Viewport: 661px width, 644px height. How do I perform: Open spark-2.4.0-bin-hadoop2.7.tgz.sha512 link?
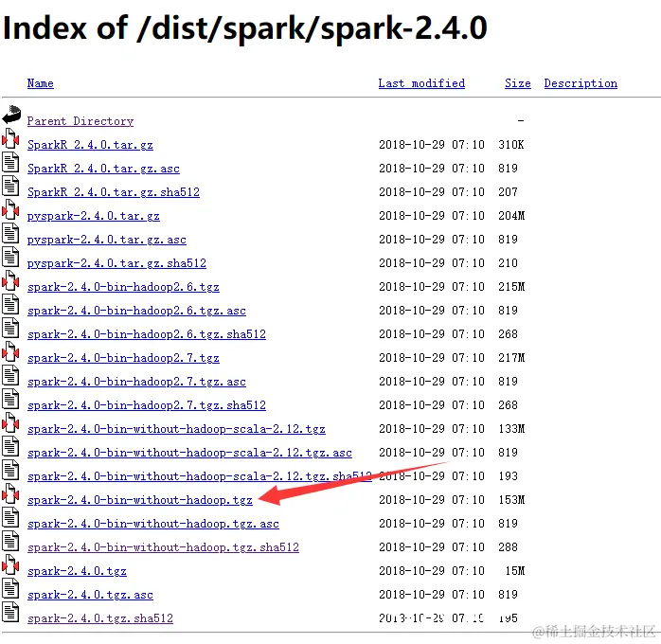pyautogui.click(x=147, y=405)
